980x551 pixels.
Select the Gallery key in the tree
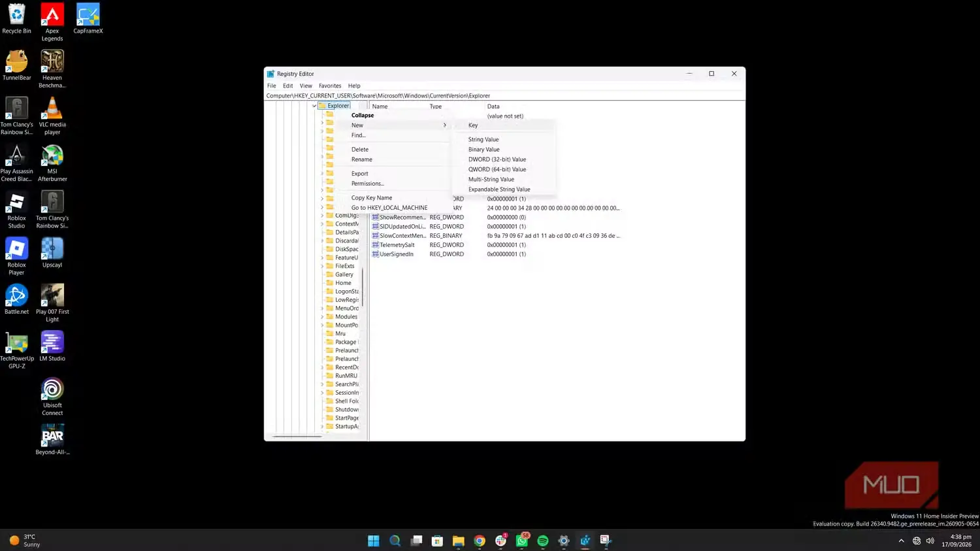tap(344, 275)
